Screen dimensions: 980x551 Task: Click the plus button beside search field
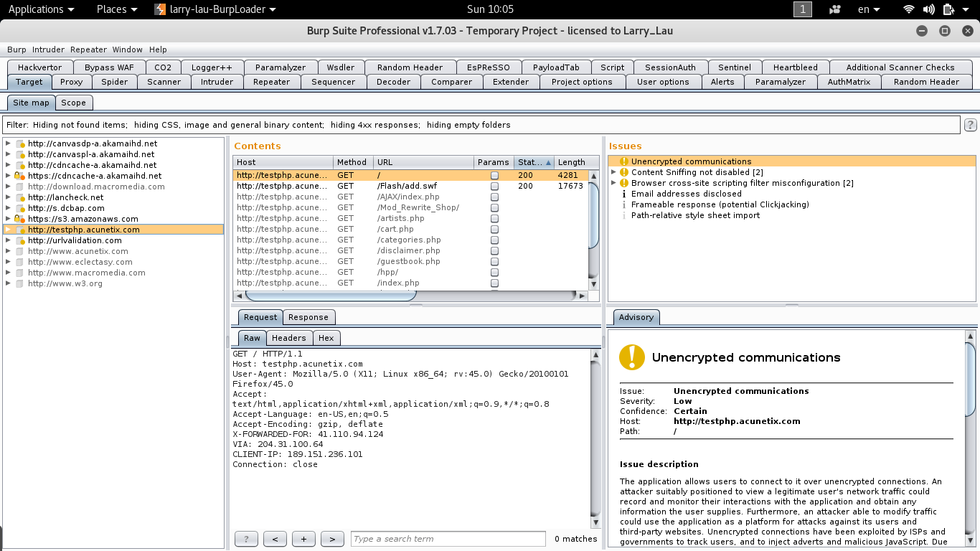click(x=303, y=539)
